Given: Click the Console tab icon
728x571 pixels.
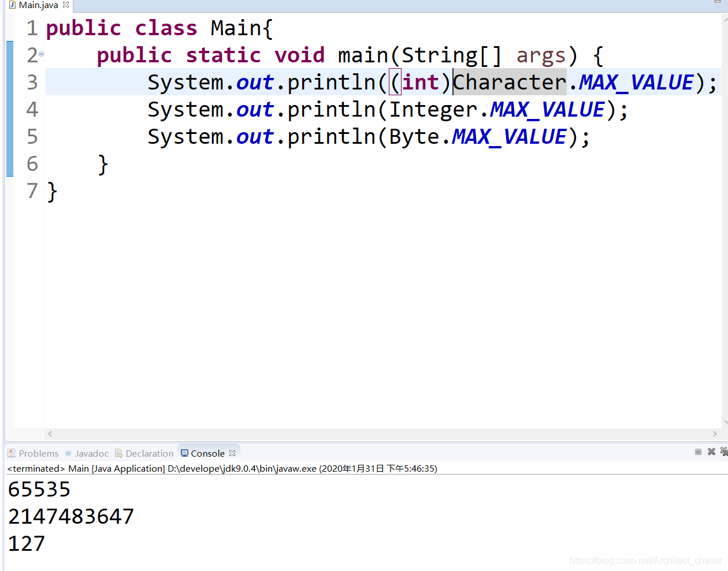Looking at the screenshot, I should tap(184, 453).
